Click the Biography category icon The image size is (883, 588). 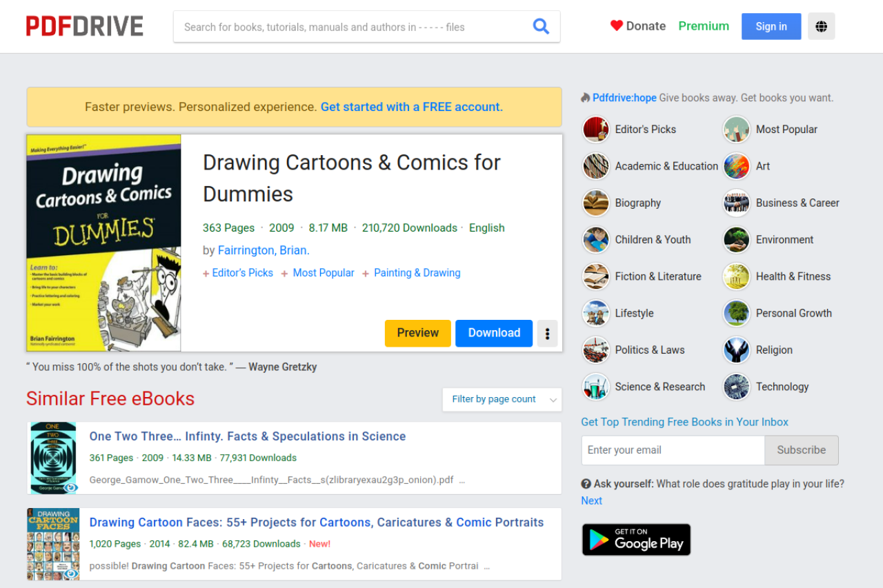tap(596, 203)
